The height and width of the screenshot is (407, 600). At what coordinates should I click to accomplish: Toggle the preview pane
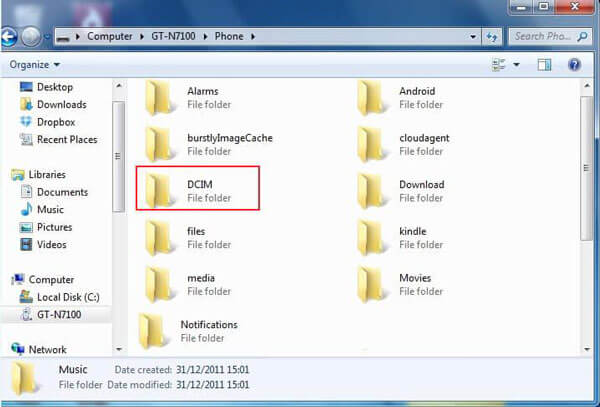[544, 65]
